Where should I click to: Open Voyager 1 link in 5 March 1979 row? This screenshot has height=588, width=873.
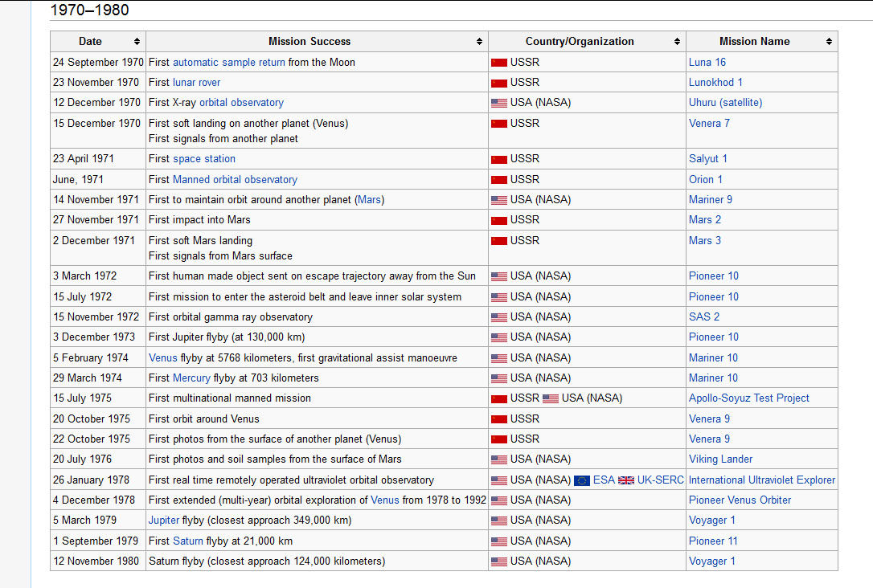[x=712, y=521]
